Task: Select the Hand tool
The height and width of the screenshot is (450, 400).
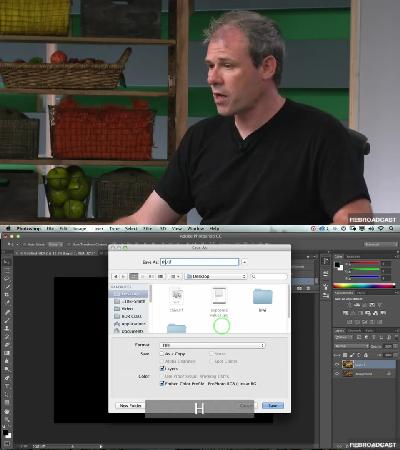Action: [x=7, y=412]
